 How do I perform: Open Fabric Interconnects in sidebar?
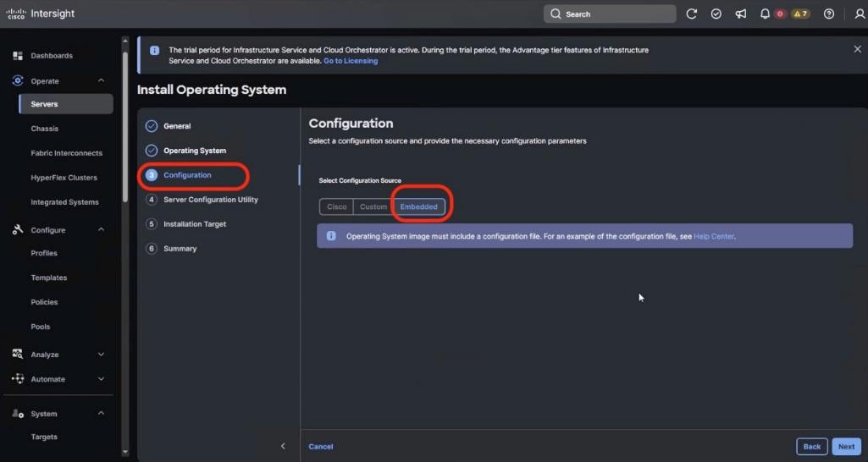pyautogui.click(x=66, y=153)
